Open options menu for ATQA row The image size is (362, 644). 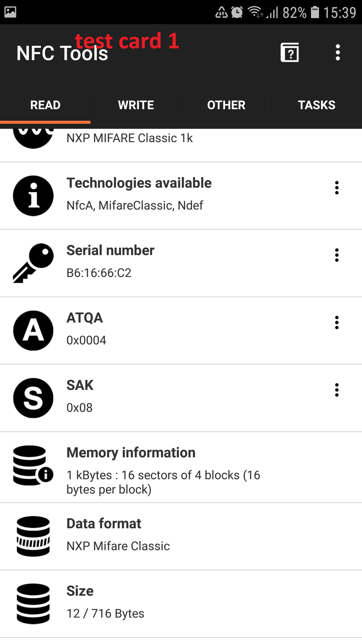337,323
